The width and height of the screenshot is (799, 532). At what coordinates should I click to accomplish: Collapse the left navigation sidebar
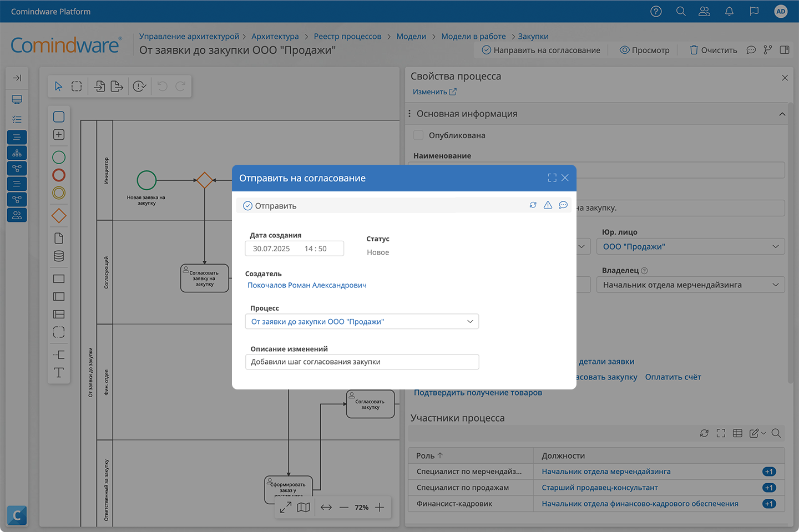click(17, 78)
